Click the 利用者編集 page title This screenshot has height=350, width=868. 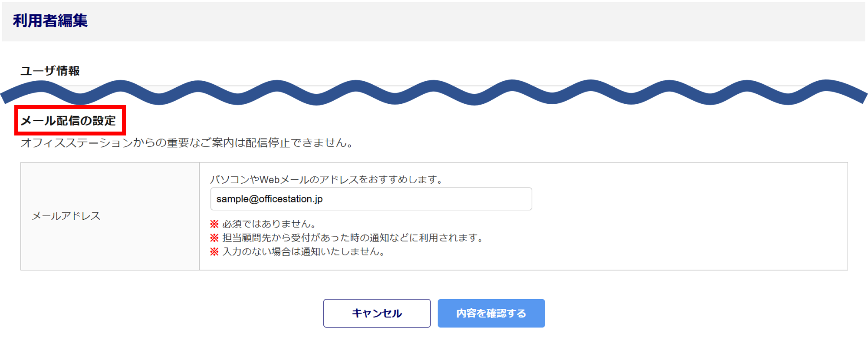tap(50, 21)
